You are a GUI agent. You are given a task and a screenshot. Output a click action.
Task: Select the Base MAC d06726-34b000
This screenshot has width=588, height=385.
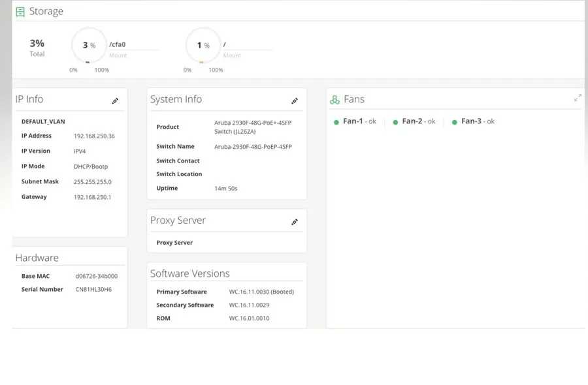[x=97, y=276]
